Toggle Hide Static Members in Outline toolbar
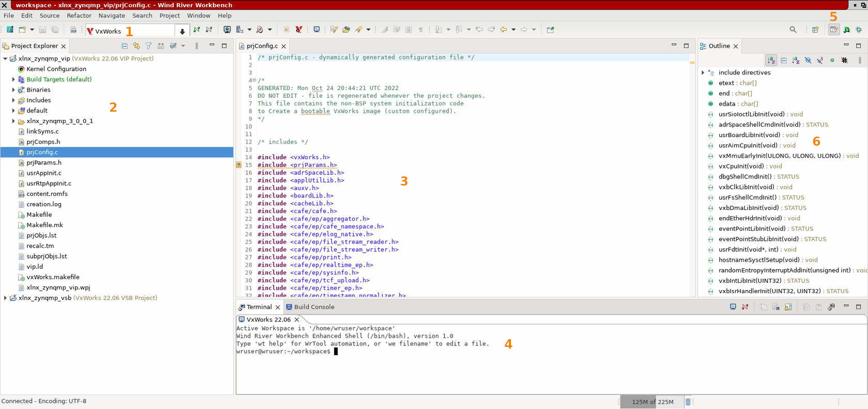 tap(820, 60)
